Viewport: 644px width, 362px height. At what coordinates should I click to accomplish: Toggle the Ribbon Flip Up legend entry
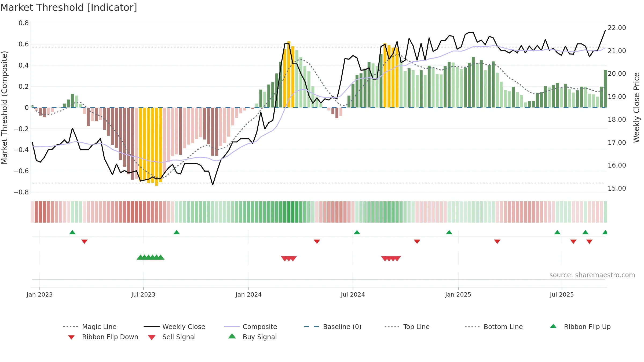click(x=580, y=327)
